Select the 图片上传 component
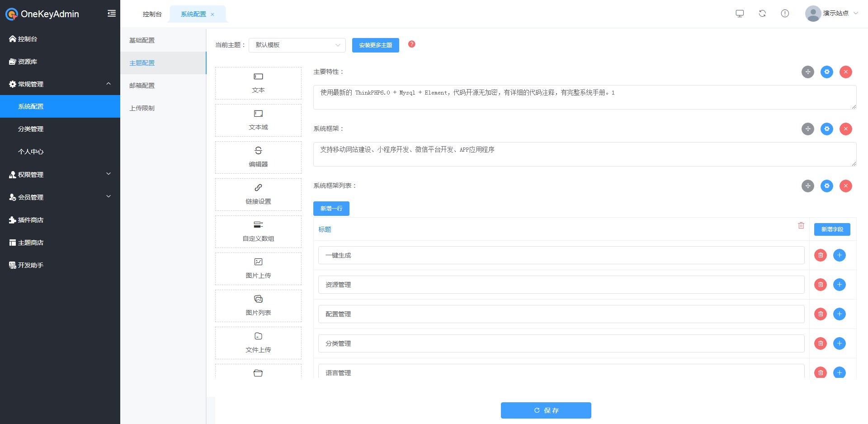This screenshot has width=868, height=424. pos(258,269)
